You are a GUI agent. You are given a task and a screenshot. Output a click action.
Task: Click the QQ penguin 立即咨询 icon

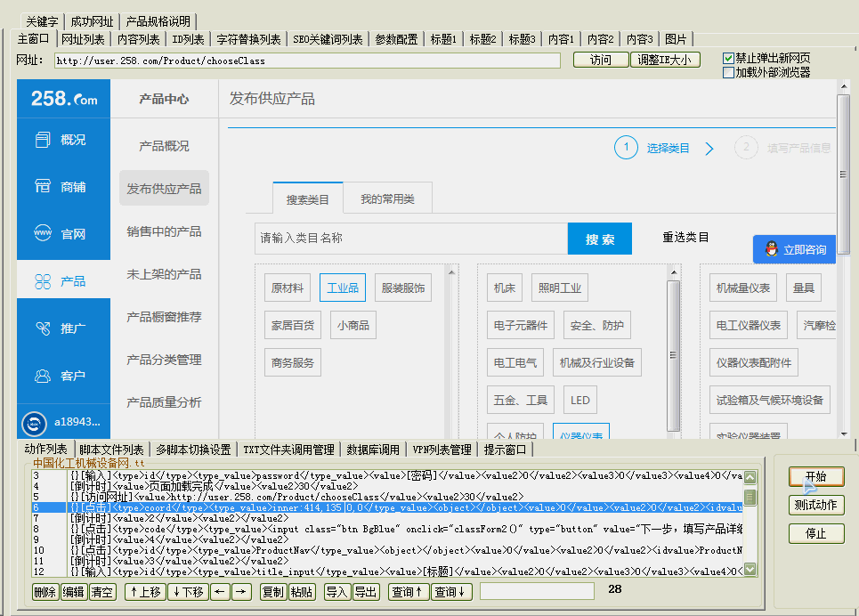[772, 249]
